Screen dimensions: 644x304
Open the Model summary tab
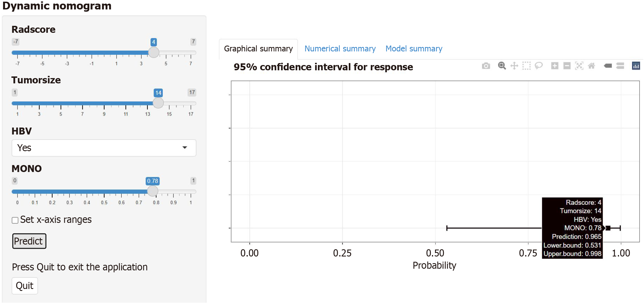pos(414,49)
